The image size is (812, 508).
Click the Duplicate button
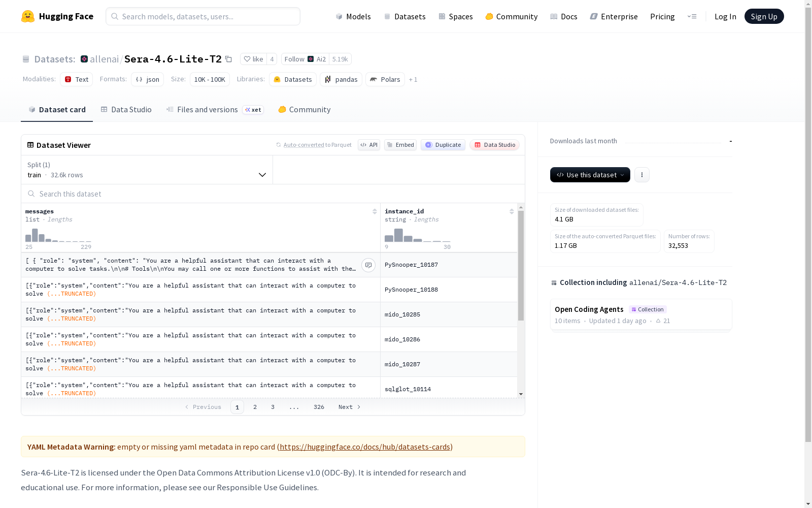(443, 145)
